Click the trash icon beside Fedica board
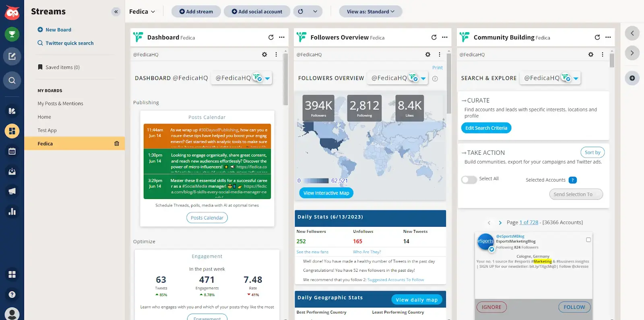 (x=117, y=144)
